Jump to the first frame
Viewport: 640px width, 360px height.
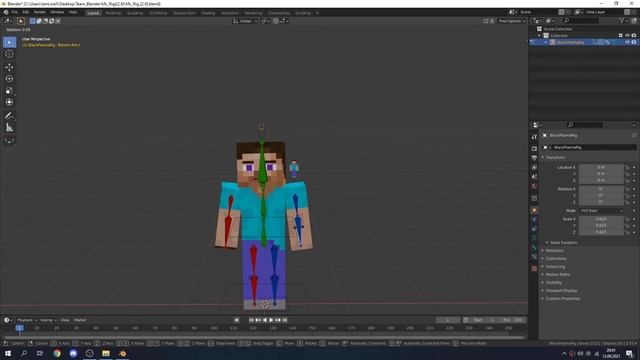(x=251, y=320)
